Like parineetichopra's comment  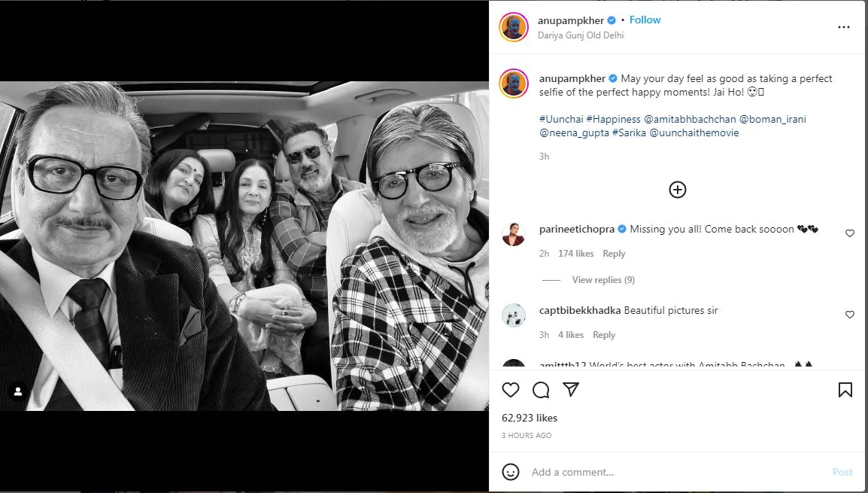tap(850, 233)
